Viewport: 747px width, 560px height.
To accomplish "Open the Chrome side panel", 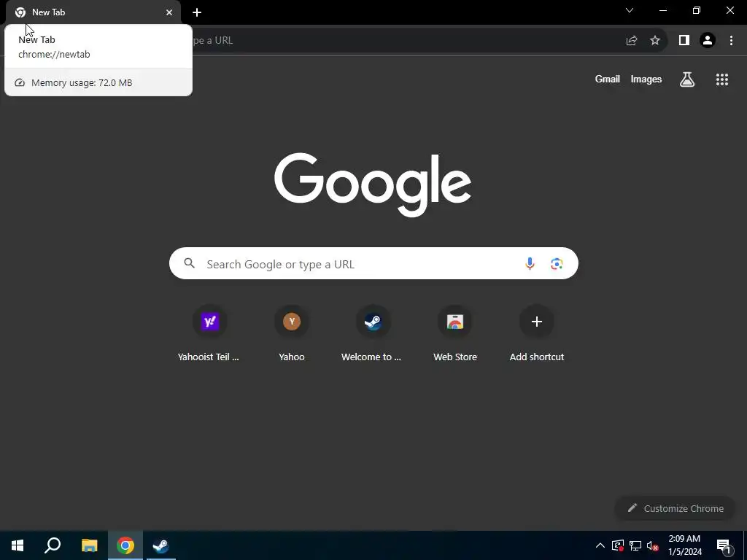I will pos(684,41).
